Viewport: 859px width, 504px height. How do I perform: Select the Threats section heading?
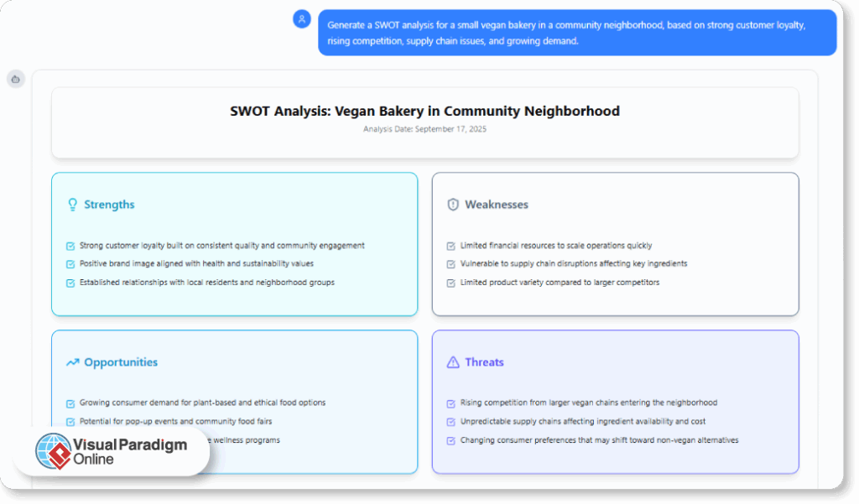click(x=484, y=362)
